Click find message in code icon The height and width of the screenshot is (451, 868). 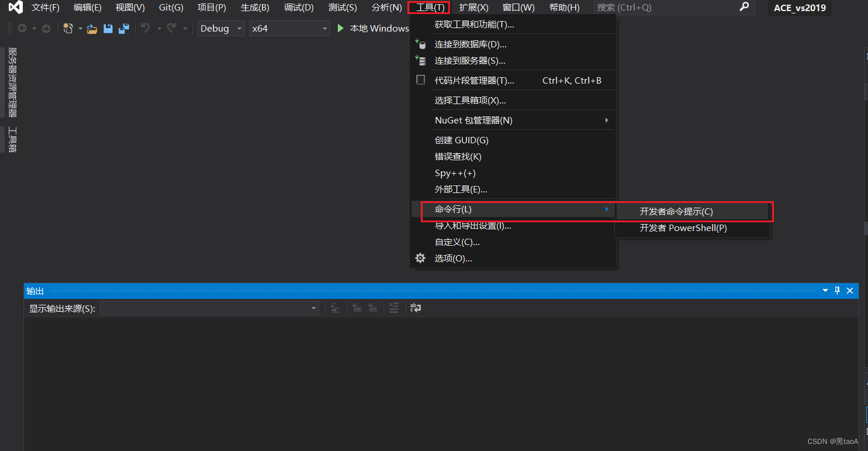pos(335,308)
